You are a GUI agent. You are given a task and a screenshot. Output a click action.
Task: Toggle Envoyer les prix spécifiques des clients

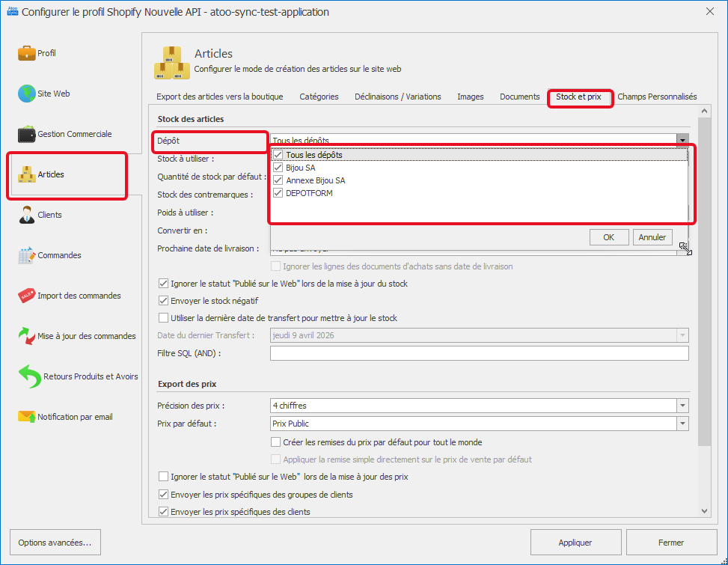point(163,512)
